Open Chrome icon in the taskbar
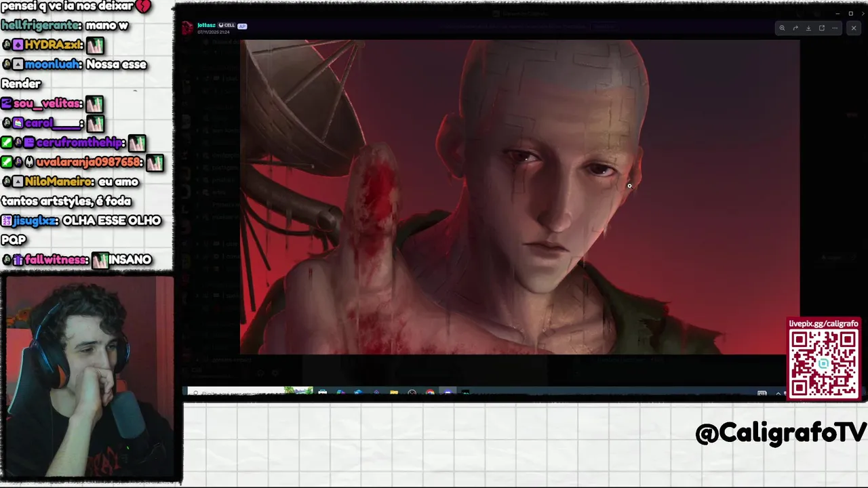The image size is (868, 488). tap(430, 392)
